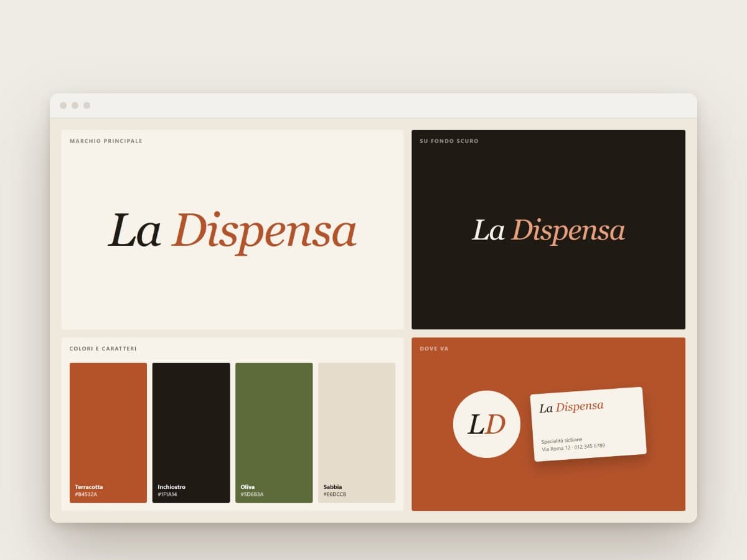Image resolution: width=747 pixels, height=560 pixels.
Task: Select the Terracotta color swatch
Action: pyautogui.click(x=108, y=432)
